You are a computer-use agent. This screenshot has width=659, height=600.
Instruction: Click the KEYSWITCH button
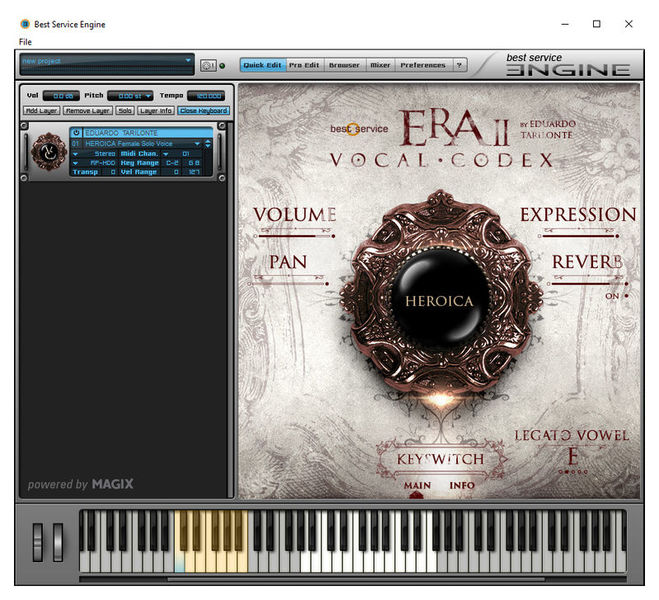pos(440,459)
